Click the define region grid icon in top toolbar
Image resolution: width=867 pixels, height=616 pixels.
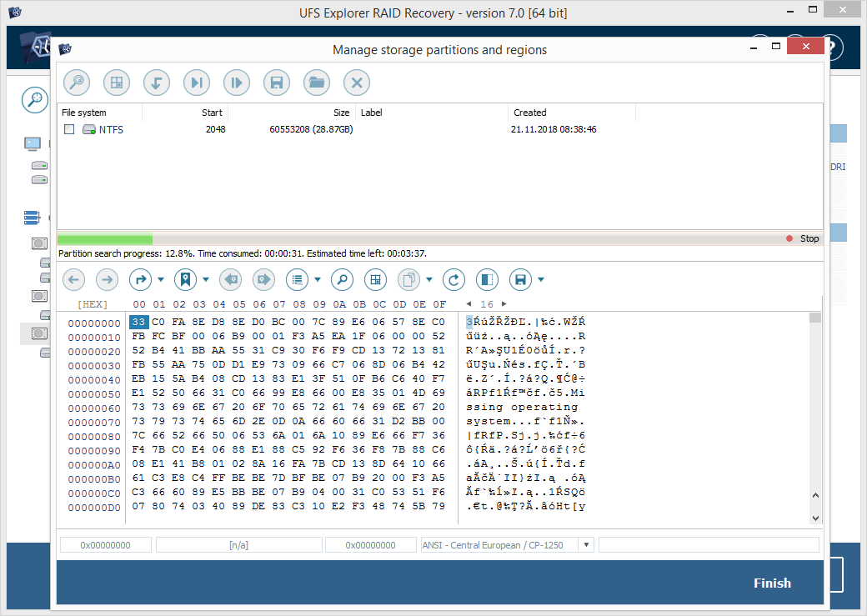[x=117, y=83]
